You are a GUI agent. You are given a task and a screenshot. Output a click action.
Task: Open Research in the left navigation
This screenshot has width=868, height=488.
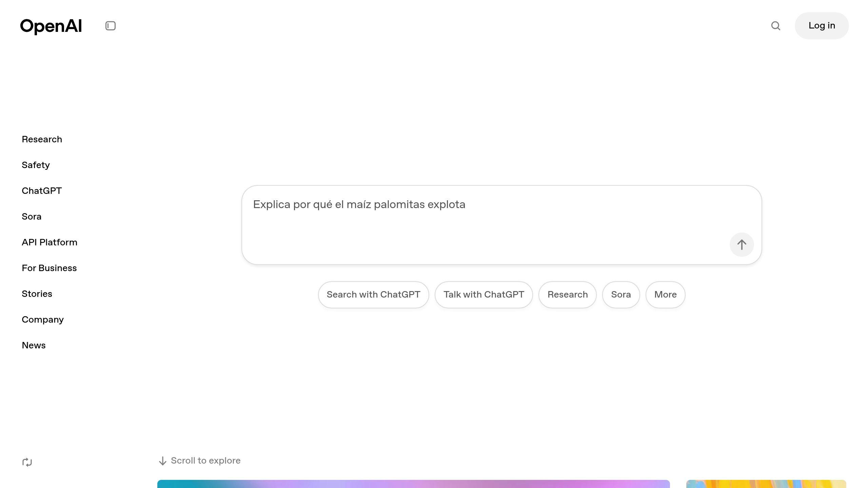tap(42, 139)
